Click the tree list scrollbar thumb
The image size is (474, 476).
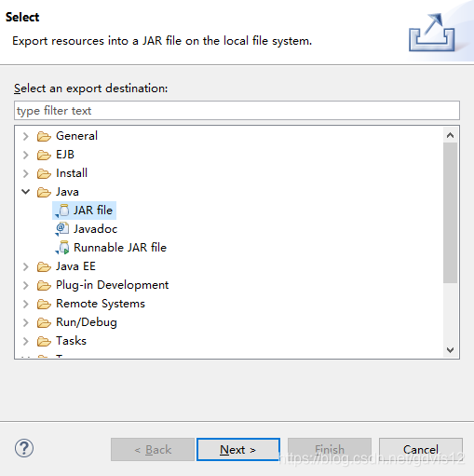point(450,212)
